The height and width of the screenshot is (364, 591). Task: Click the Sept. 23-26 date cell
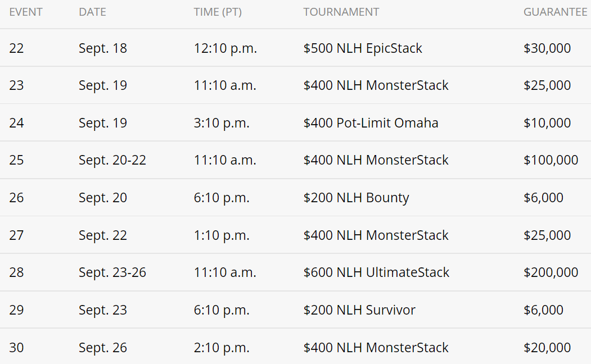pos(112,272)
